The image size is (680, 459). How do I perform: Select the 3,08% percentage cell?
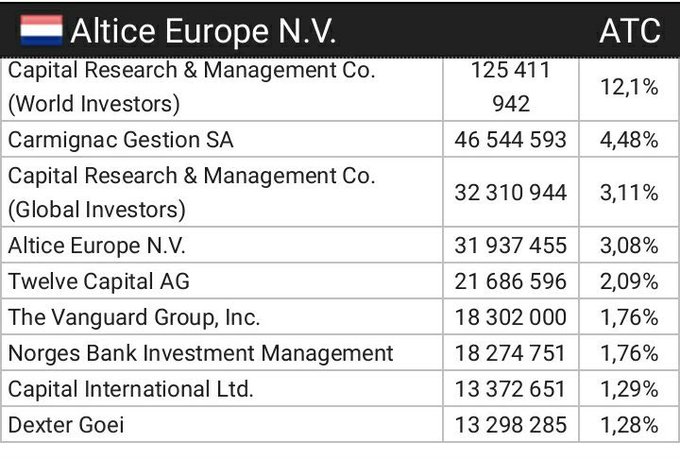(x=629, y=245)
